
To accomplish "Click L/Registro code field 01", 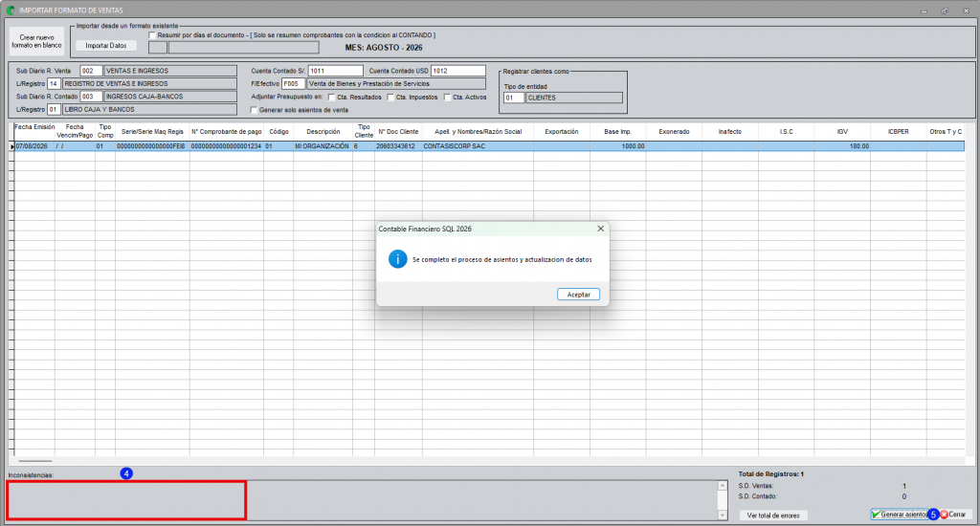I will pos(55,109).
